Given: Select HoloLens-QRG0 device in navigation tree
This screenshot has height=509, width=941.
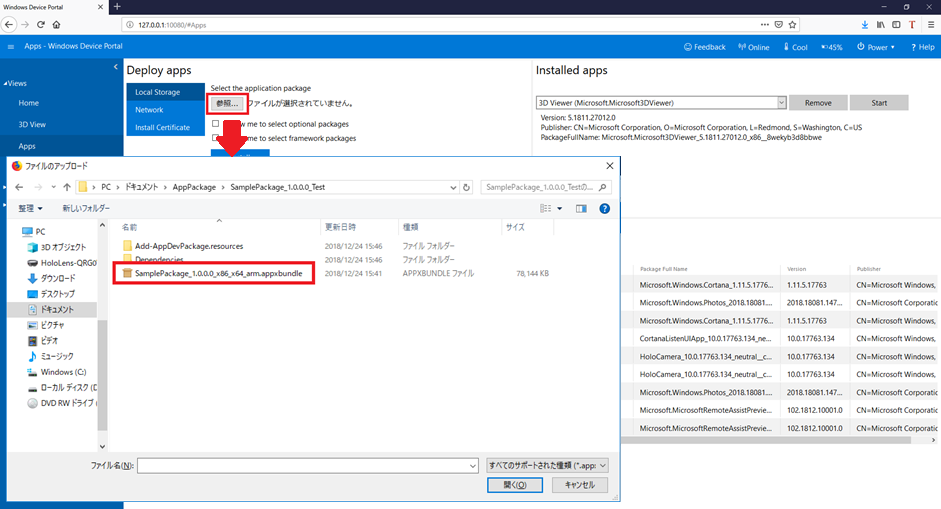Looking at the screenshot, I should (62, 263).
